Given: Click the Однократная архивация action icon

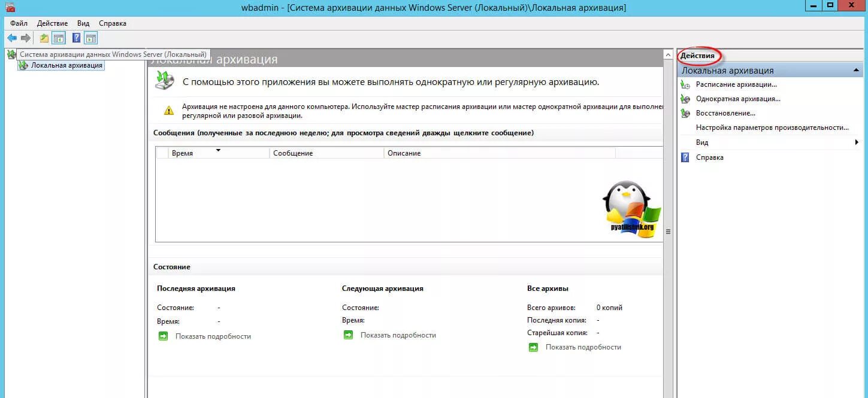Looking at the screenshot, I should click(x=686, y=99).
